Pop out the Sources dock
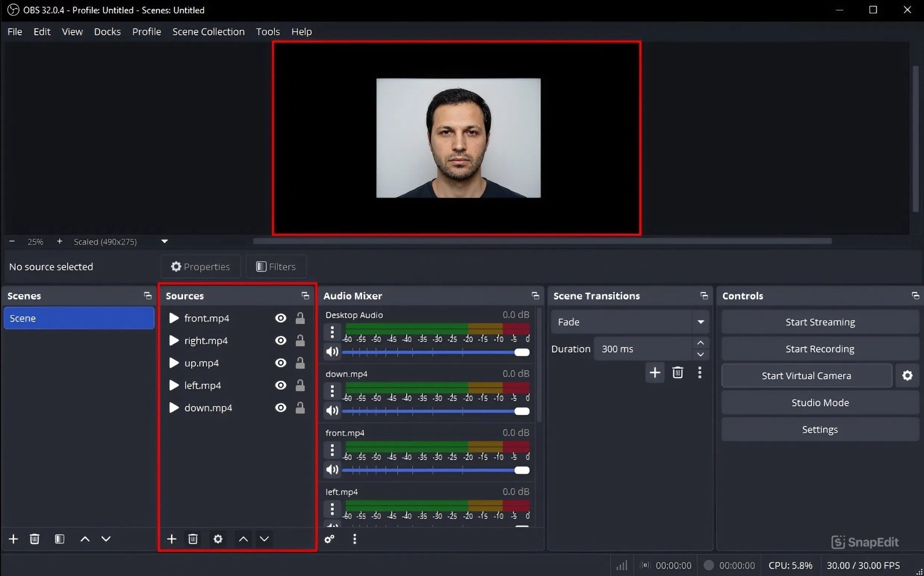Viewport: 924px width, 576px height. tap(305, 296)
